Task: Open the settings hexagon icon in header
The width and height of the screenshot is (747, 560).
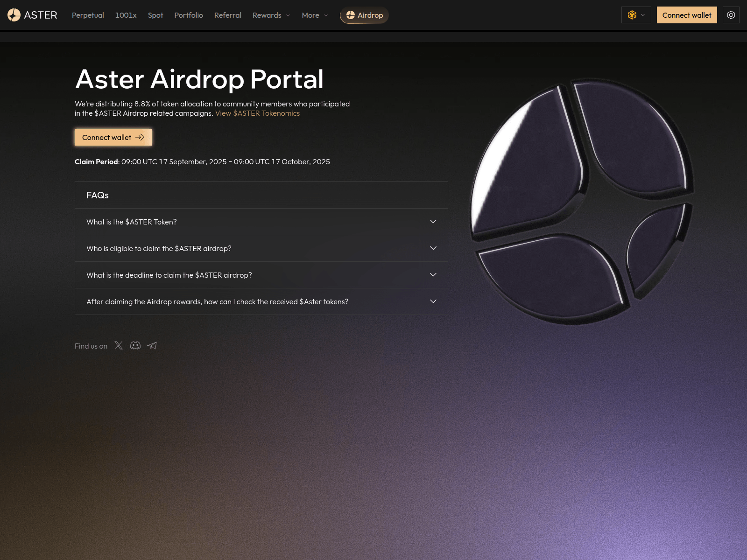Action: click(731, 15)
